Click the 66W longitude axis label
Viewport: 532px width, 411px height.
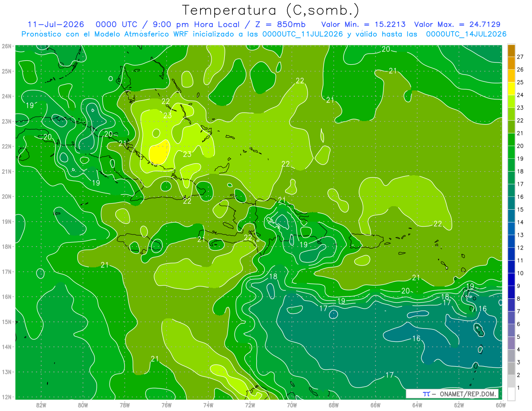point(376,404)
